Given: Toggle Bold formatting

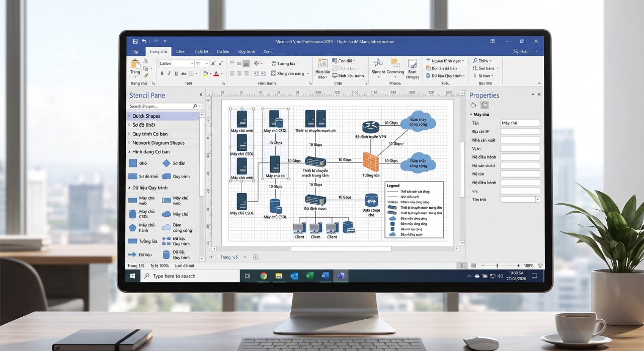Looking at the screenshot, I should (162, 73).
